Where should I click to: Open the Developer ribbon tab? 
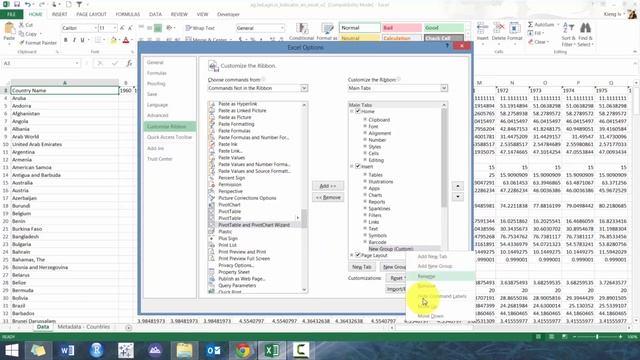[x=228, y=14]
